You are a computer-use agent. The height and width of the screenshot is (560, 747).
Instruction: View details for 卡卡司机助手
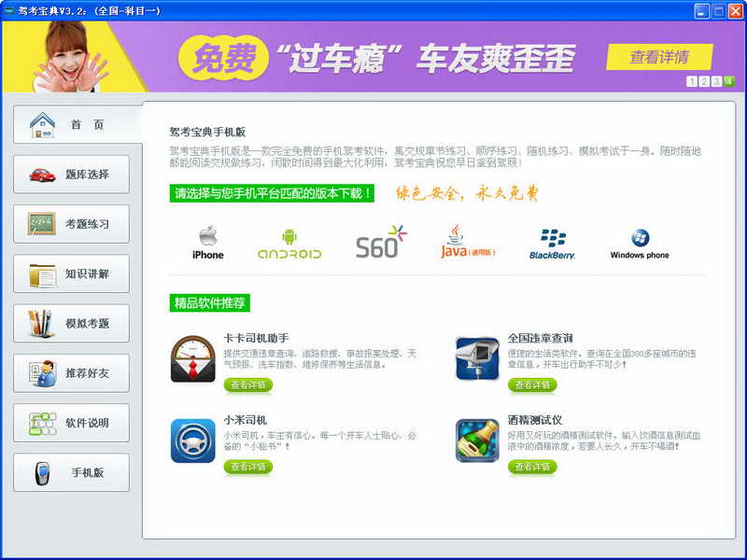pos(248,385)
